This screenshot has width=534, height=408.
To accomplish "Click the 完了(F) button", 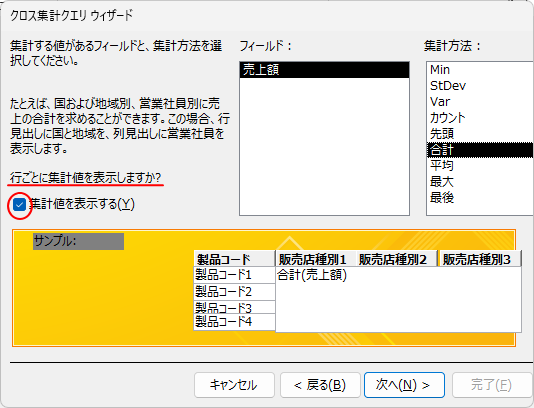I will (x=492, y=385).
